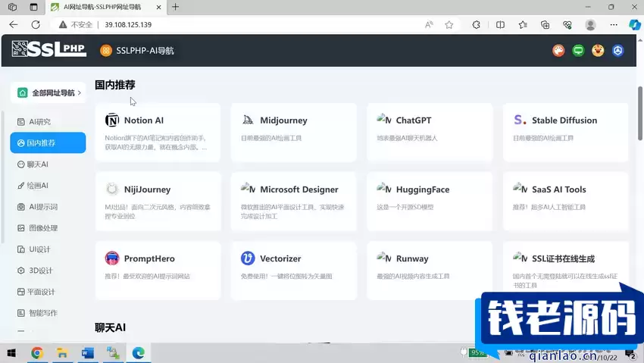The height and width of the screenshot is (363, 644).
Task: Select 国内推荐 in the sidebar
Action: point(48,143)
